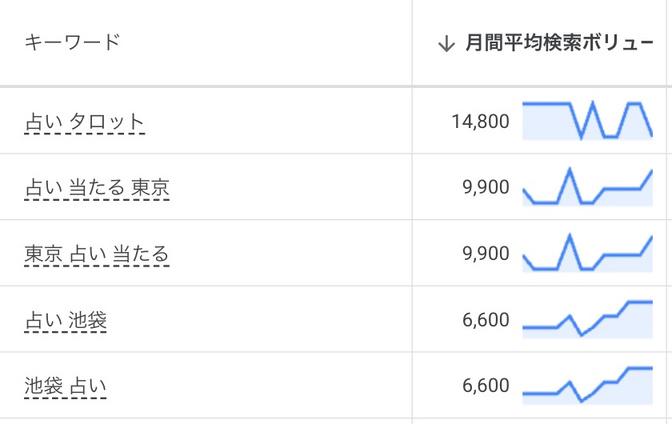Click 9,900 volume in 東京 占い 当たる row
Viewport: 672px width, 424px height.
[x=486, y=254]
